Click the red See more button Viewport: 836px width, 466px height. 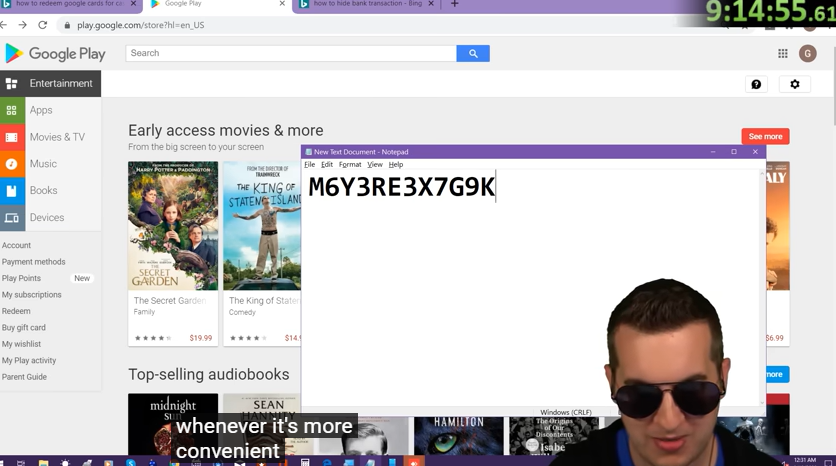tap(765, 136)
